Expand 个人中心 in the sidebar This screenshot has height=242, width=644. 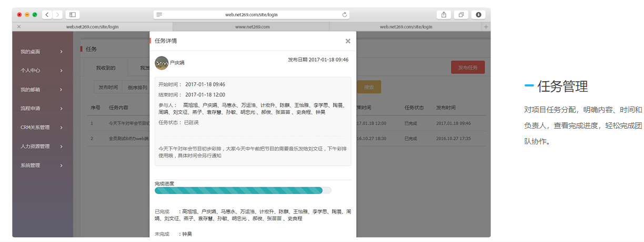point(42,71)
